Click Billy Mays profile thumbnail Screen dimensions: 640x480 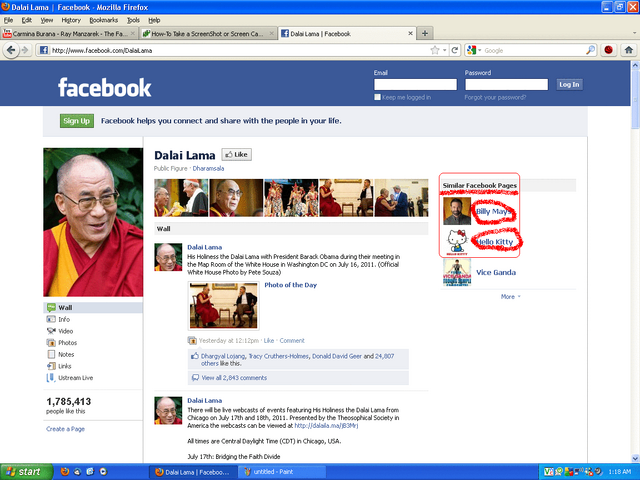457,211
